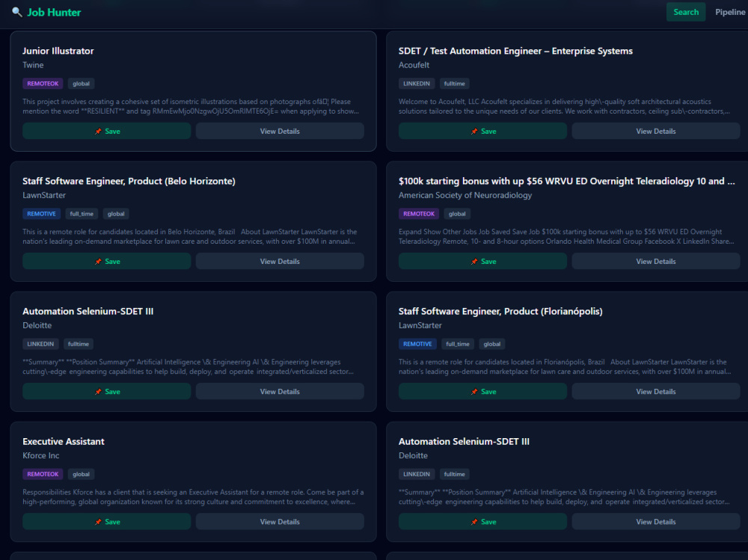Click the Welcome to Acoufelt description text
The width and height of the screenshot is (748, 560).
tap(564, 106)
